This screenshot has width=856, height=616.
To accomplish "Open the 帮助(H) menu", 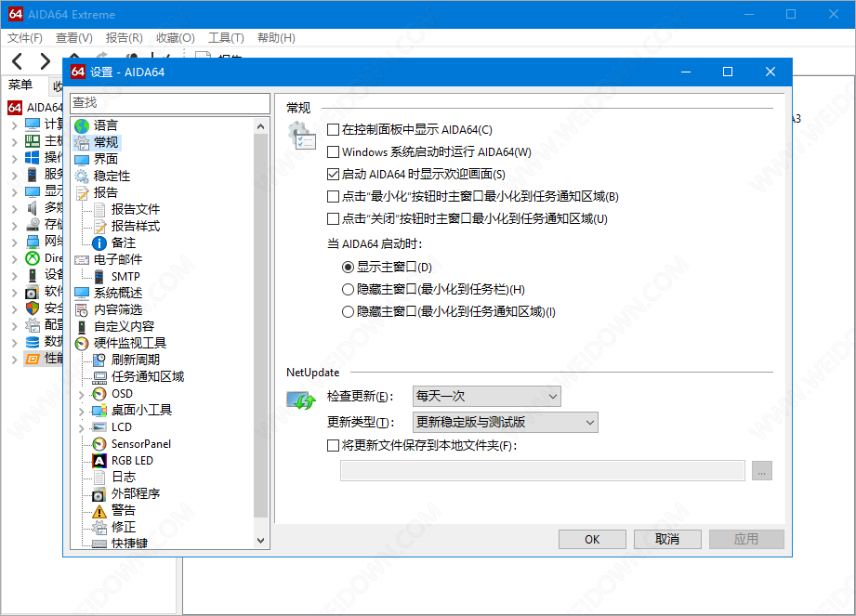I will 276,38.
